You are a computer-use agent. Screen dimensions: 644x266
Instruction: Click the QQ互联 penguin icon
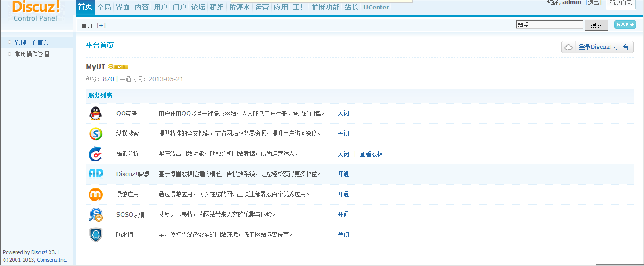pyautogui.click(x=95, y=113)
